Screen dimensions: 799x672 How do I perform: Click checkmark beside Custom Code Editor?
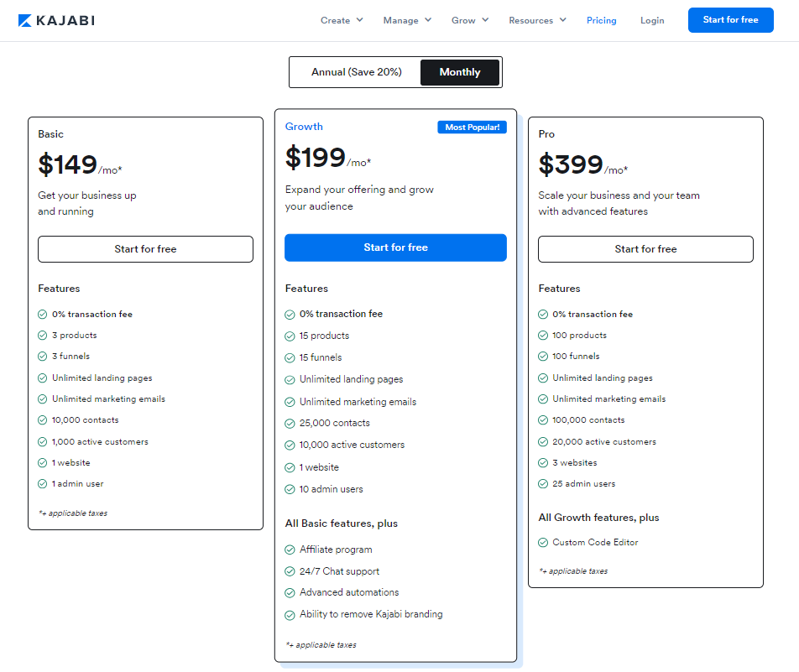click(x=543, y=543)
